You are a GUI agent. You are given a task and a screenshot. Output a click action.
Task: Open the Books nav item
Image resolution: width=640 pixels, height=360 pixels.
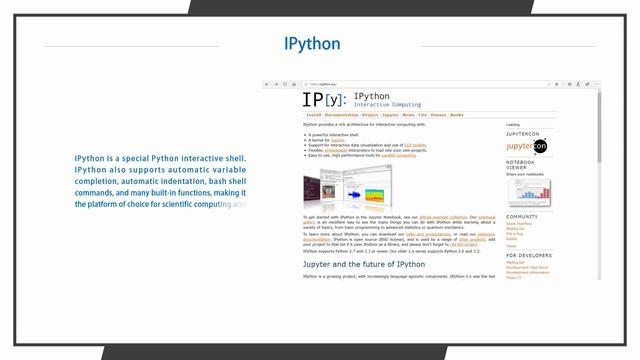457,115
